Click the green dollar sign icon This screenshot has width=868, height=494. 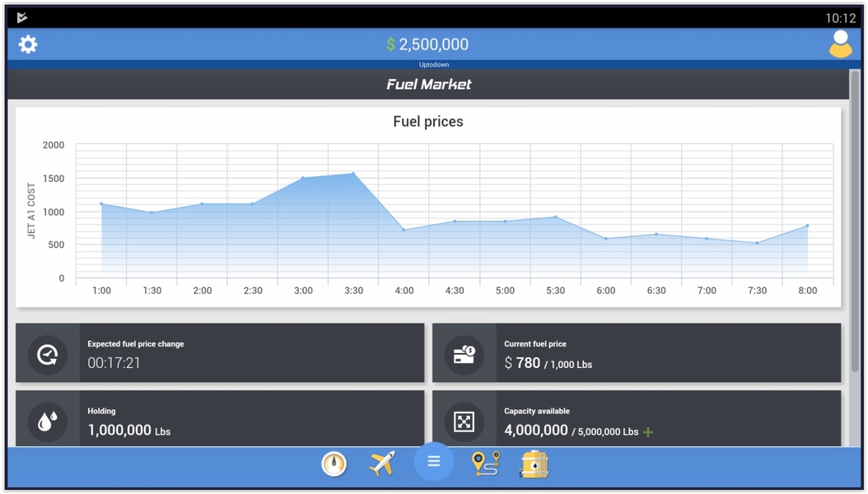pyautogui.click(x=391, y=44)
